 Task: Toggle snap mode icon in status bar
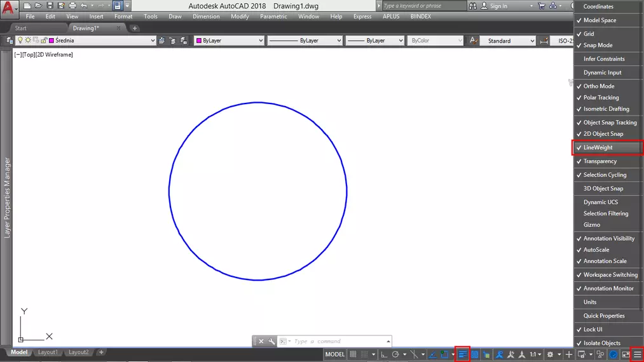[x=364, y=354]
